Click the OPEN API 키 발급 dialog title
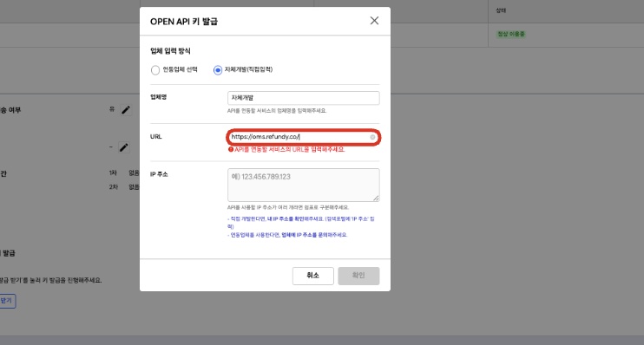The height and width of the screenshot is (345, 644). [184, 22]
